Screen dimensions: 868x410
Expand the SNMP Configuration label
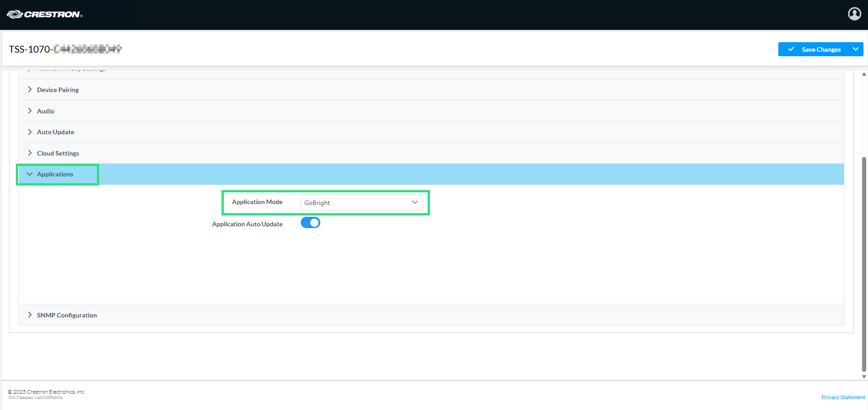(x=67, y=315)
